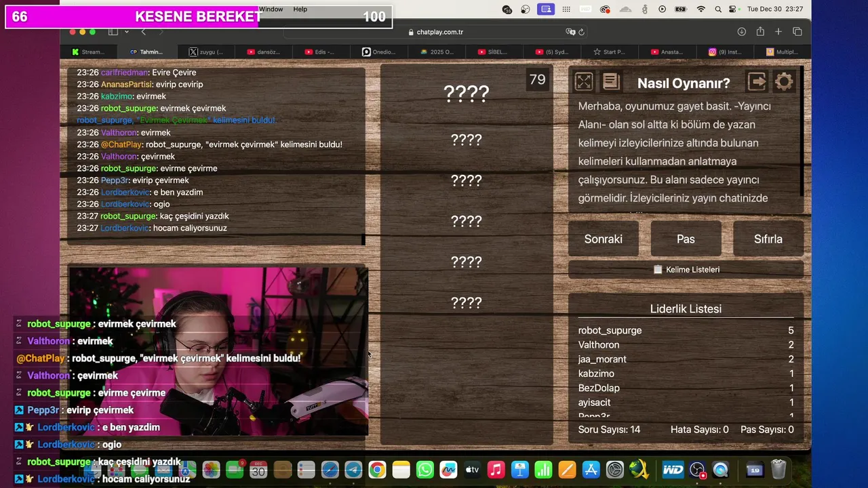Click carlfriedman's Evire Çevire chat message
Viewport: 868px width, 488px height.
tap(136, 73)
